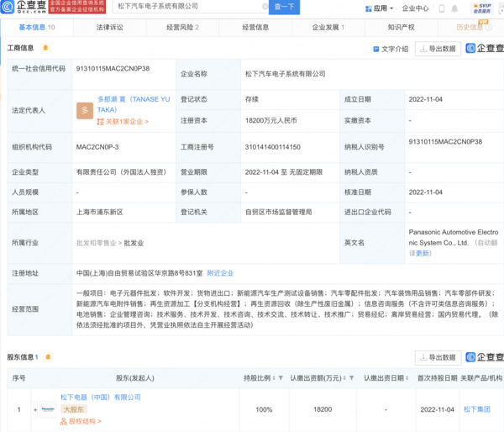
Task: Click registered capital 18200万元人民币
Action: coord(271,121)
